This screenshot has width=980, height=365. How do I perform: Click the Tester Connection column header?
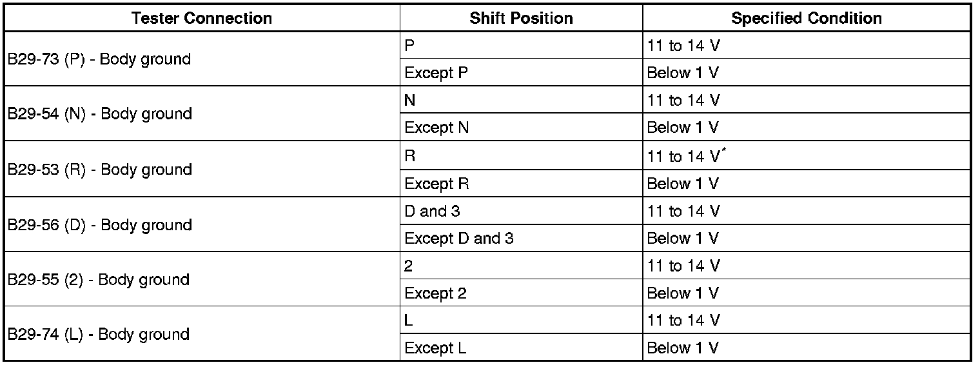(202, 18)
